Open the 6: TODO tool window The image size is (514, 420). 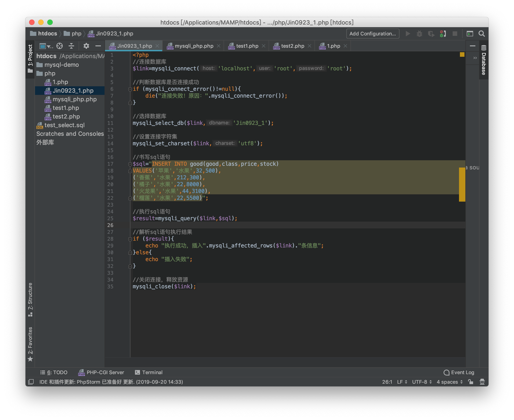[54, 372]
